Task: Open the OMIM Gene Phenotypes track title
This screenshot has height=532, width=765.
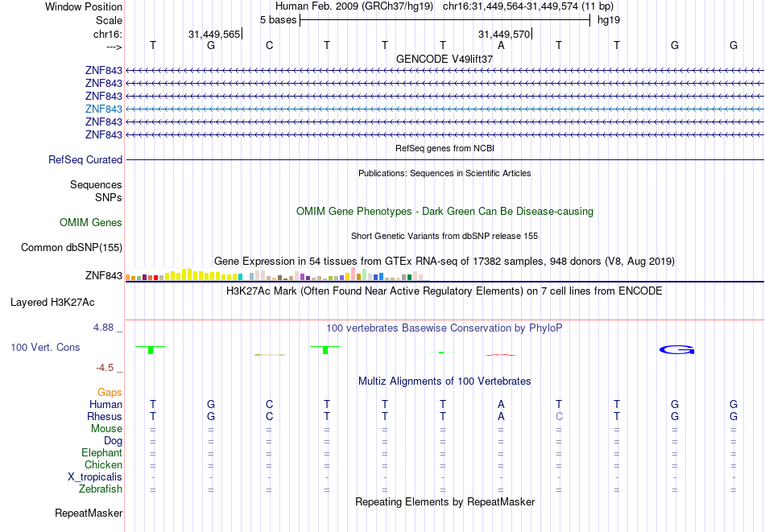Action: click(445, 211)
